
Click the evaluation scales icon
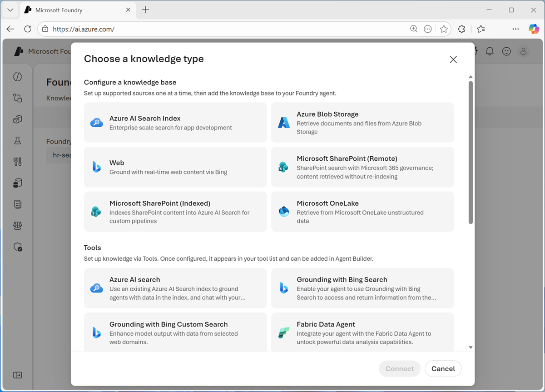17,225
